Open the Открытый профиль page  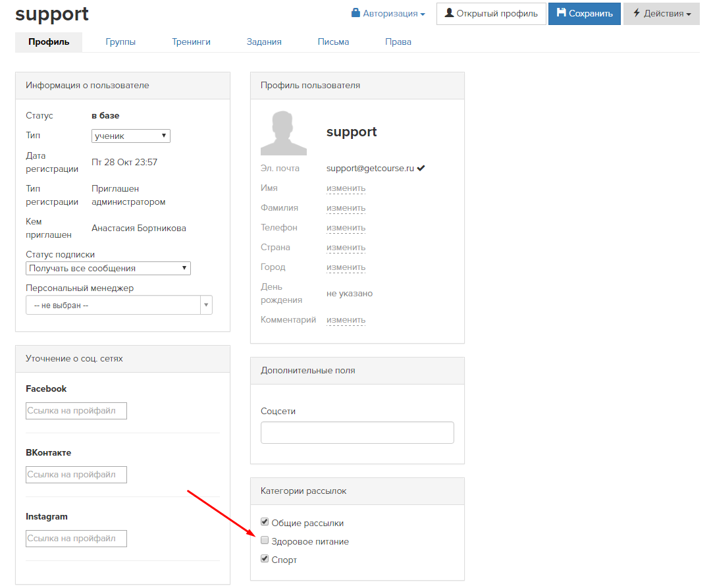pos(491,14)
